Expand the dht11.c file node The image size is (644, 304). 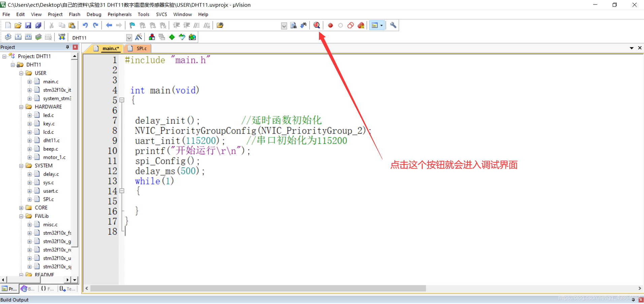pos(30,141)
